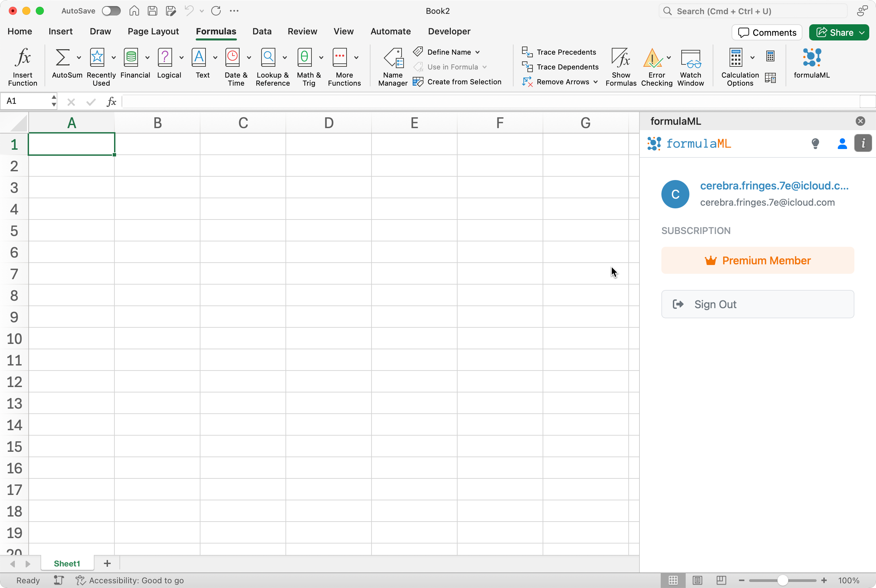Open More Functions library

coord(340,57)
